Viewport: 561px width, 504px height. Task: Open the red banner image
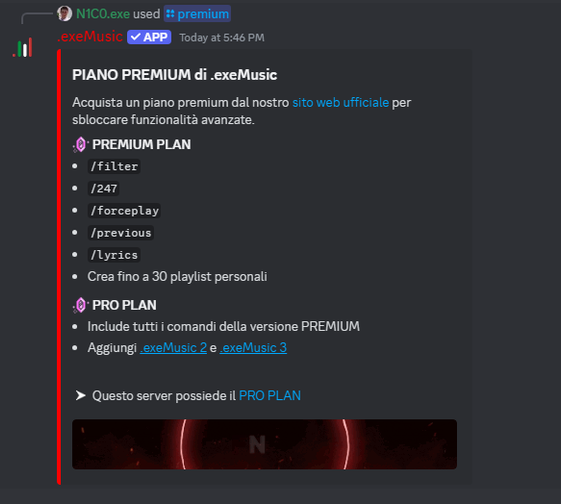coord(264,444)
